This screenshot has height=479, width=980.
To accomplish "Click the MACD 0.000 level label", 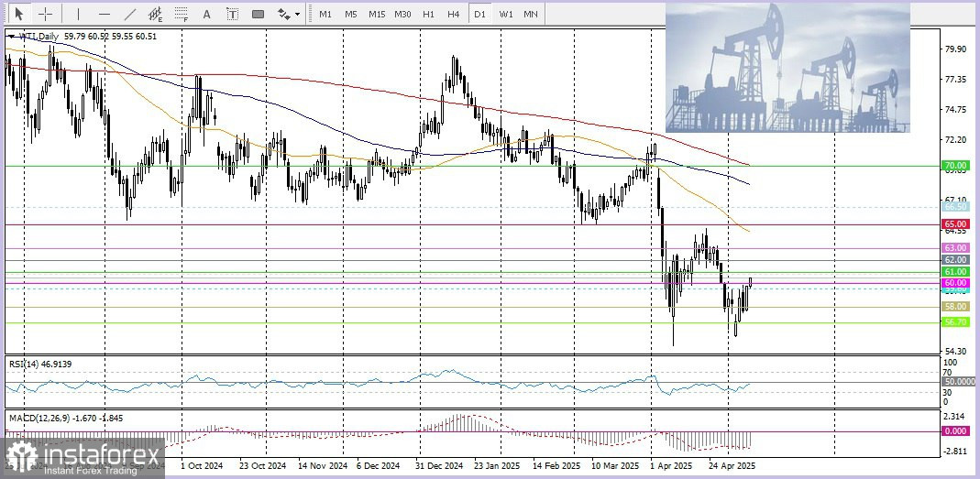I will coord(956,430).
